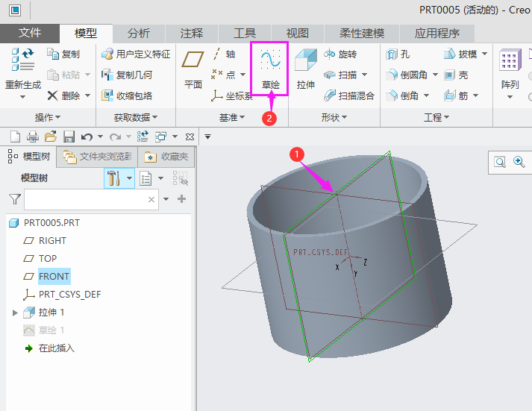Open the 倒圆角 dropdown arrow
The width and height of the screenshot is (532, 411).
coord(434,75)
